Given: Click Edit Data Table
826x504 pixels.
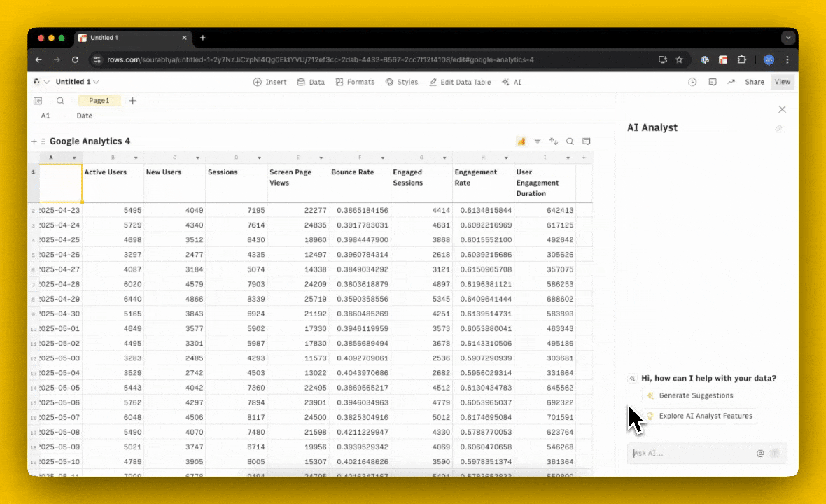Looking at the screenshot, I should pos(460,82).
